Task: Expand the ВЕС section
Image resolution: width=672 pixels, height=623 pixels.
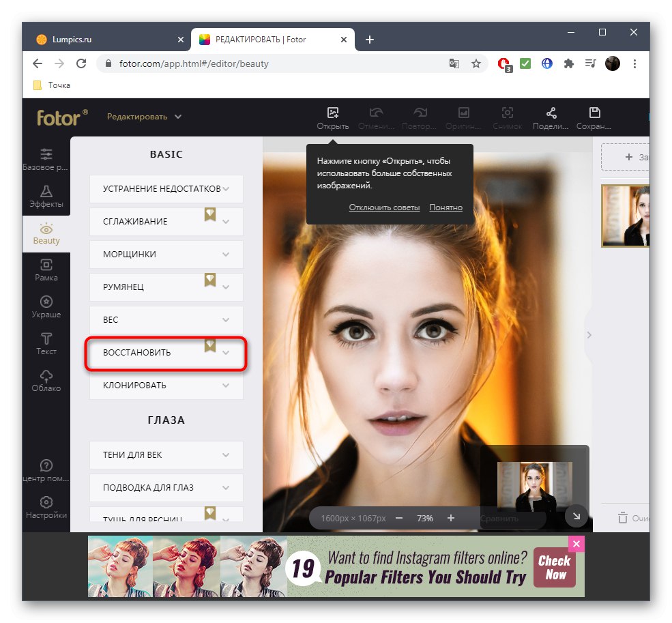Action: tap(166, 319)
